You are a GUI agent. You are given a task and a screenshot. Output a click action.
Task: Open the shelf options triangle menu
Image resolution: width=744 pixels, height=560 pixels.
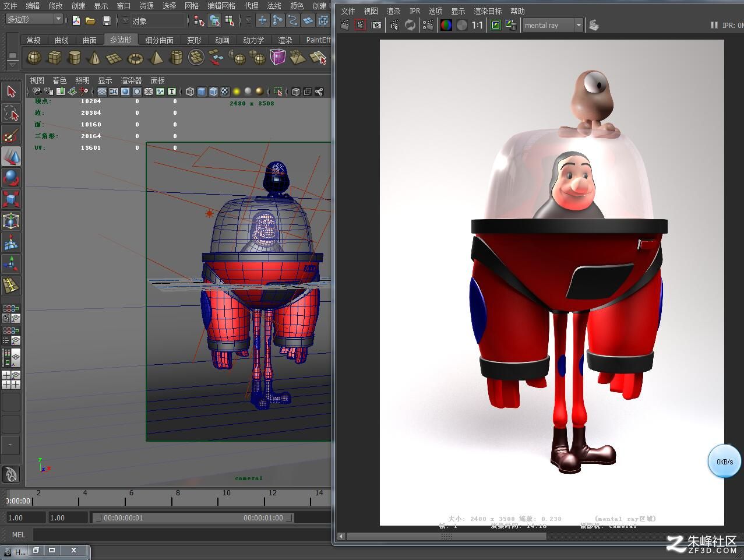pyautogui.click(x=12, y=66)
